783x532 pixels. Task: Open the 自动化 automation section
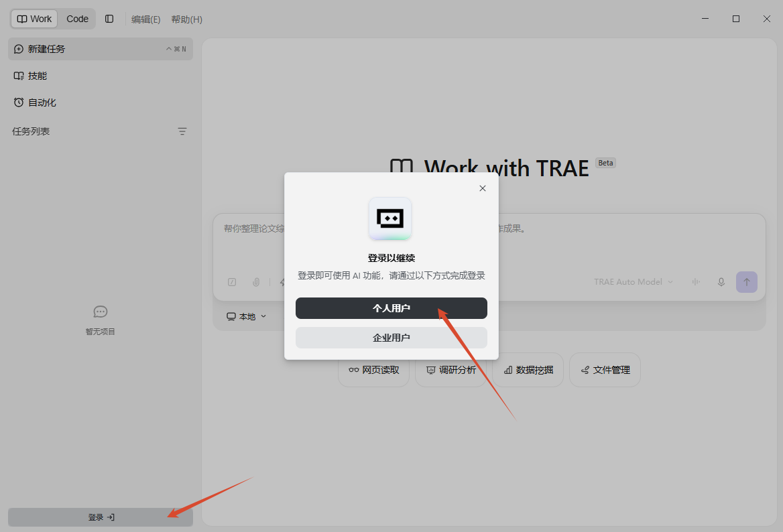(101, 103)
